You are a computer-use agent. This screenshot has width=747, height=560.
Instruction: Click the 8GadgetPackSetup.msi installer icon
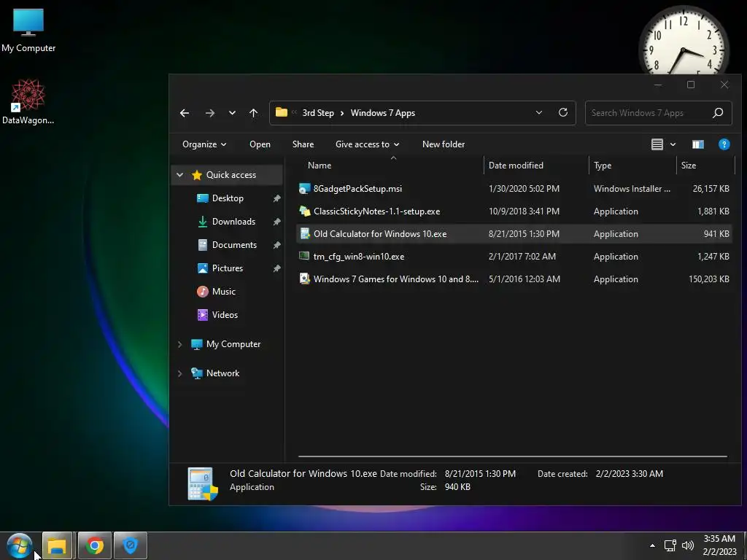tap(304, 189)
